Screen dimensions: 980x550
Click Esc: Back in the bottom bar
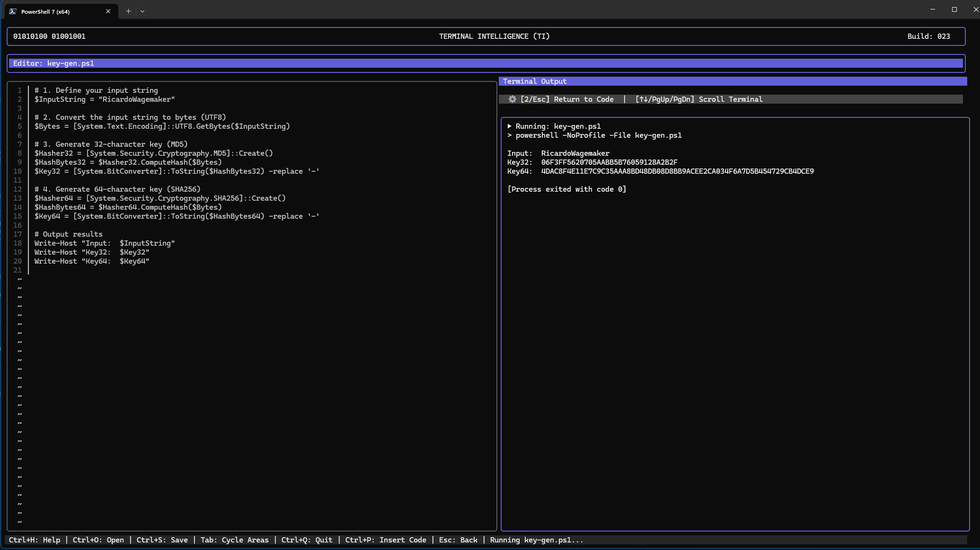pos(458,540)
